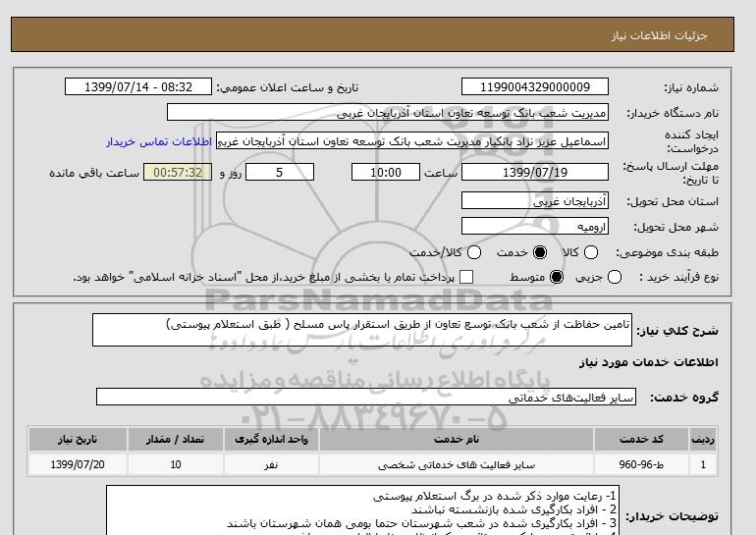Click the نام خدمت column header

pos(457,440)
